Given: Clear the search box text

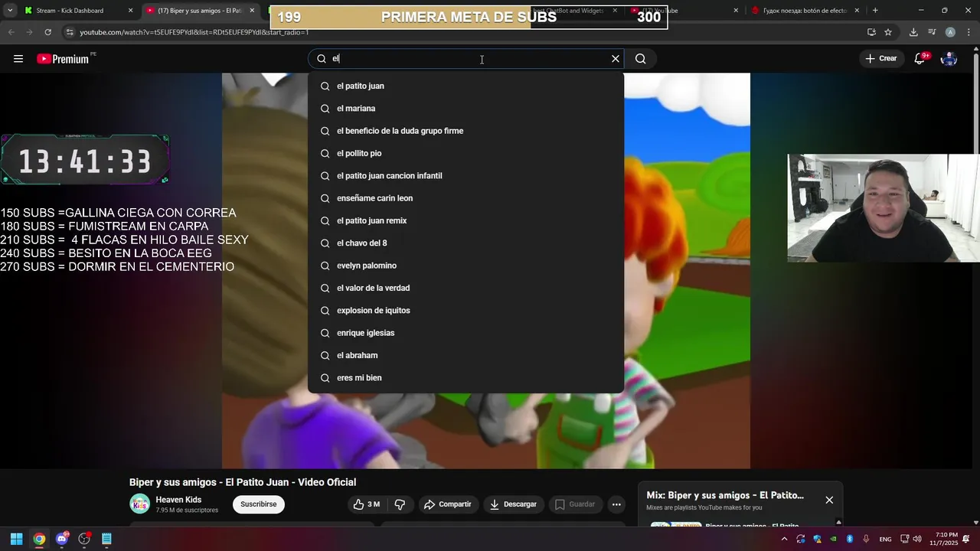Looking at the screenshot, I should coord(615,59).
